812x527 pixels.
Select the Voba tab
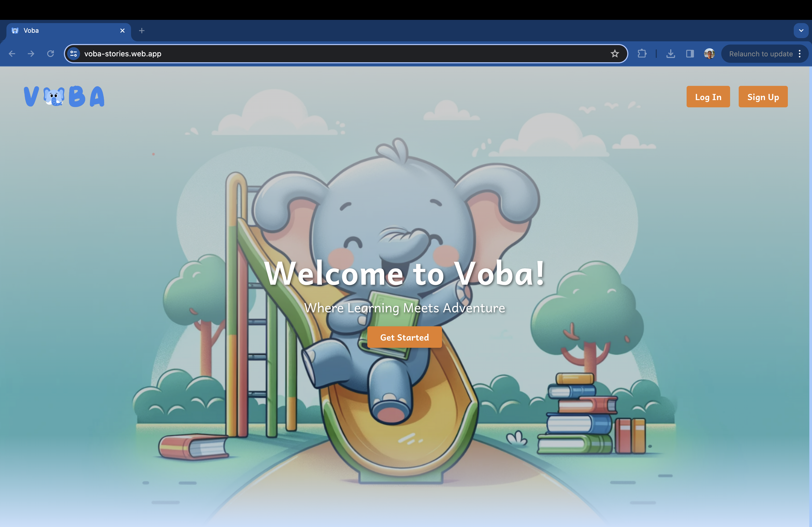point(61,31)
